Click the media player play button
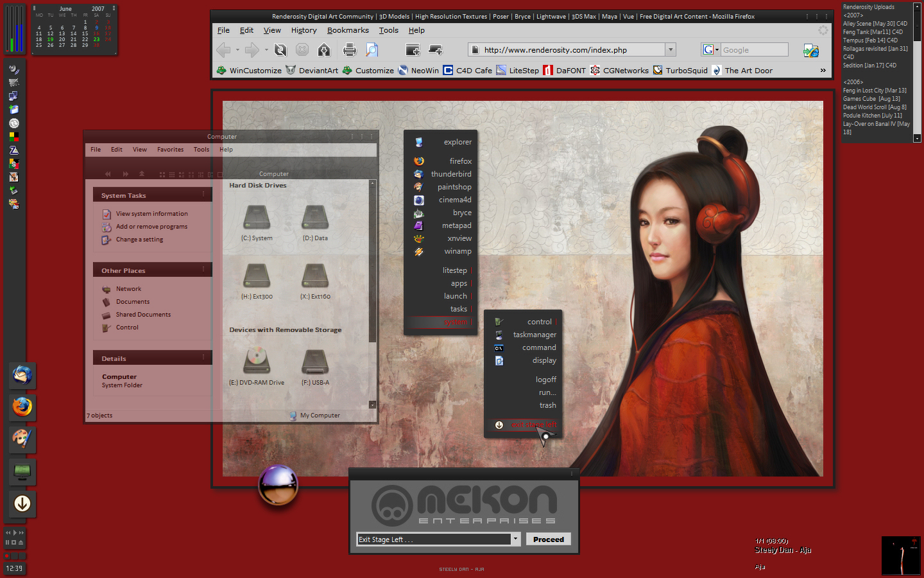 [15, 533]
